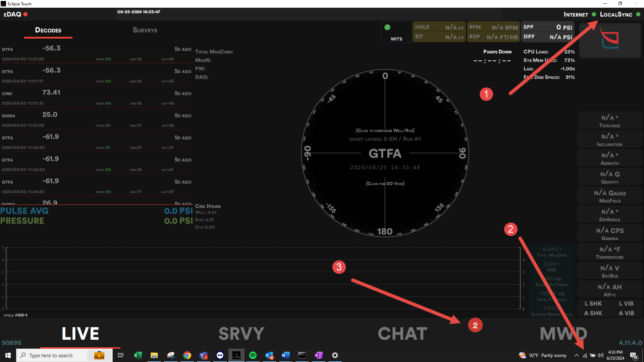Image resolution: width=644 pixels, height=362 pixels.
Task: Open the LIVE view
Action: click(80, 334)
